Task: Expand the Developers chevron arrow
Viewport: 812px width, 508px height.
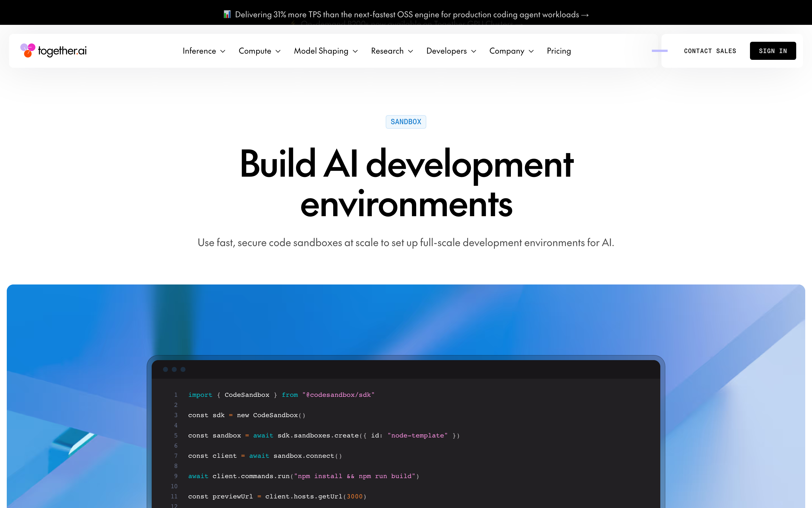Action: [x=474, y=51]
